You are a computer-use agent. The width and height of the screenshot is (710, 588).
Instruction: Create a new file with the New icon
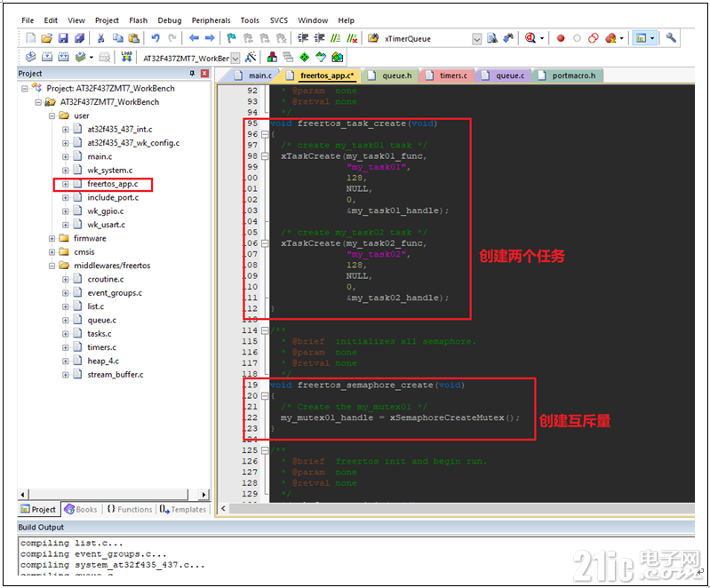[31, 38]
